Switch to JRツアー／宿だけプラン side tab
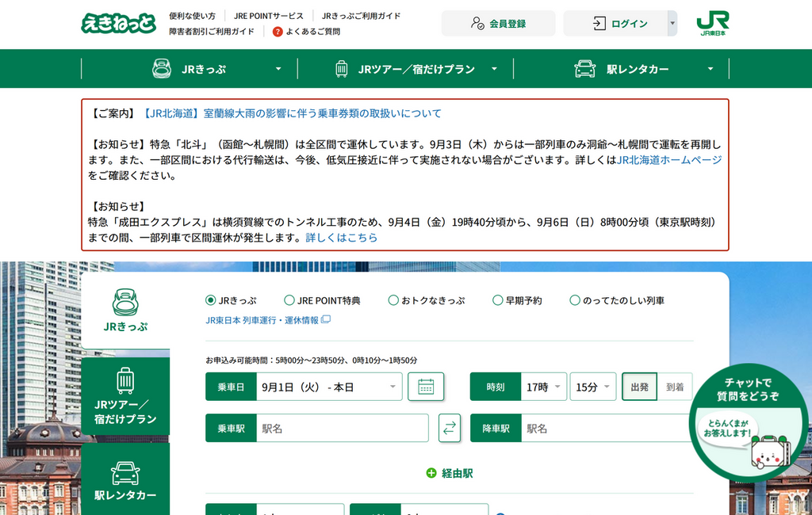 [125, 396]
